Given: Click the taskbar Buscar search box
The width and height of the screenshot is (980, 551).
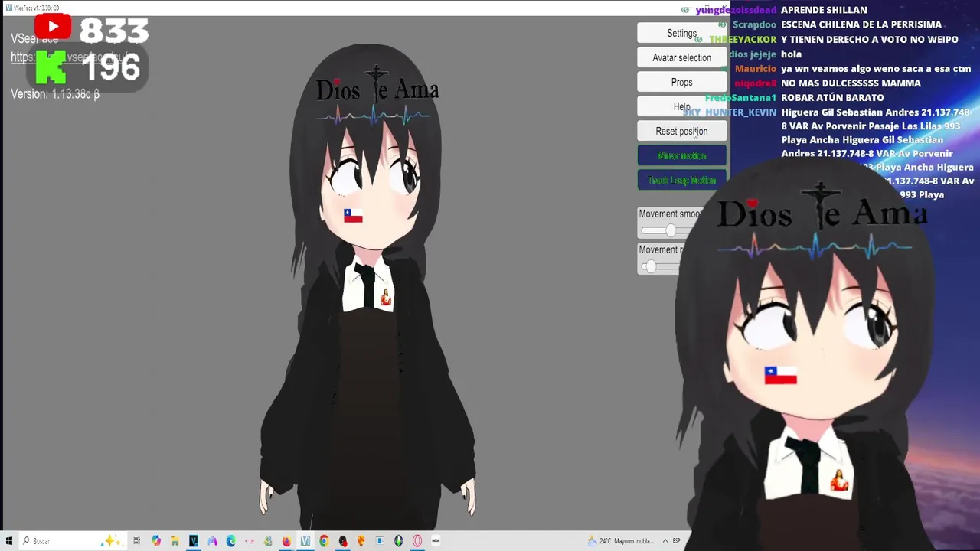Looking at the screenshot, I should 72,541.
